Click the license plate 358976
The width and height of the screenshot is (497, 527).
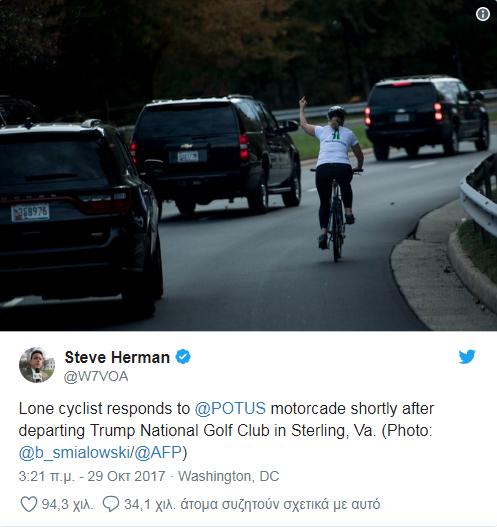click(x=30, y=213)
